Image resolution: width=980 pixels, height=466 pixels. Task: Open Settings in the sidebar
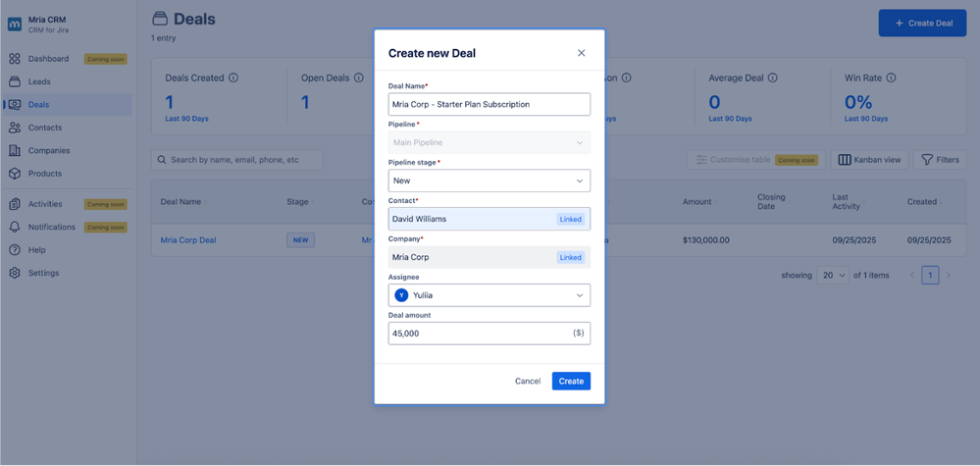(42, 273)
